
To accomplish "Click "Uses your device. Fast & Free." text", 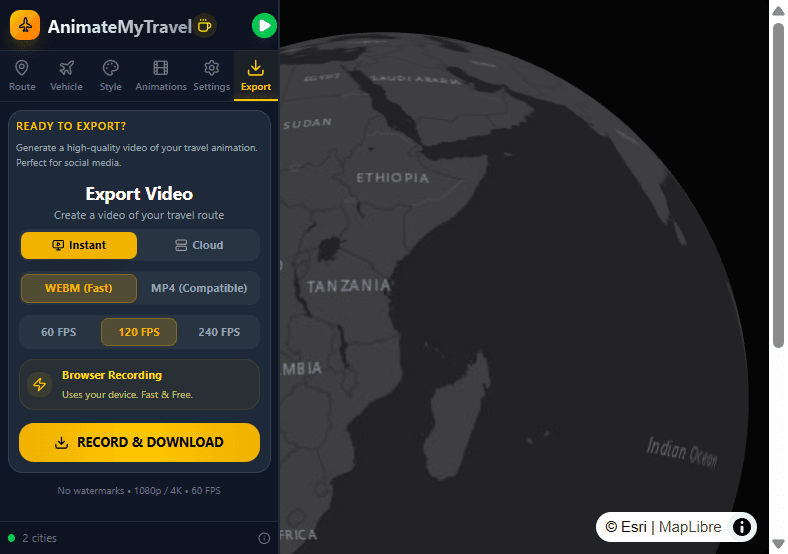I will pos(127,395).
